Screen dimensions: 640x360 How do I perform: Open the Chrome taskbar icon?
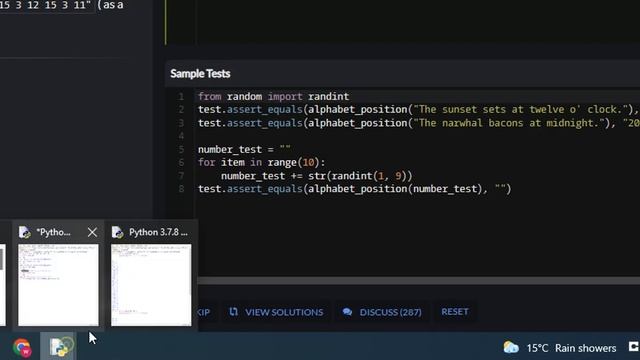(22, 348)
